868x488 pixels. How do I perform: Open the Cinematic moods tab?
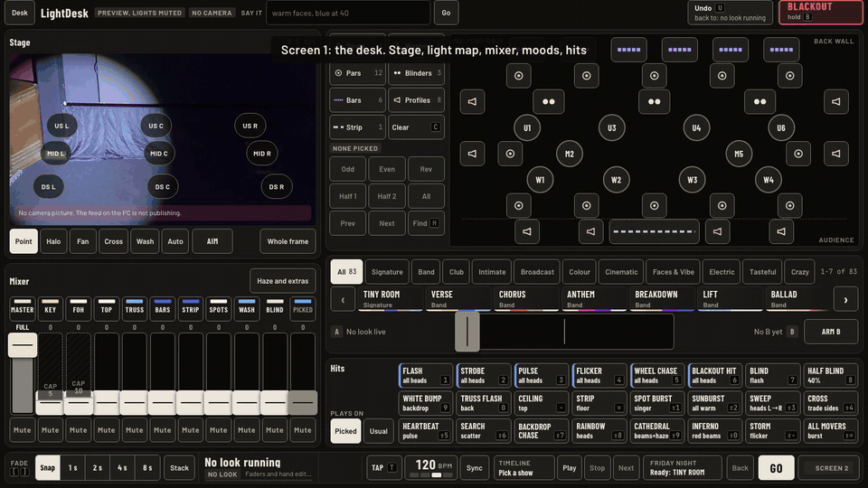[x=621, y=272]
